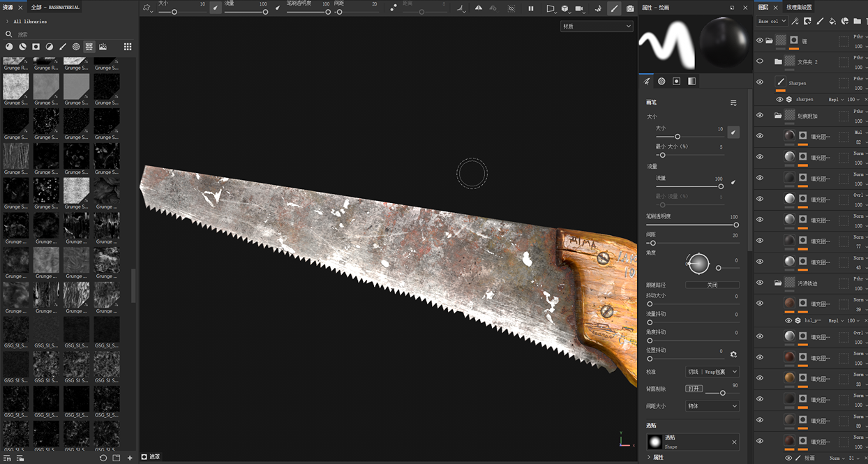Open the Brush tab icon in properties

click(x=647, y=81)
